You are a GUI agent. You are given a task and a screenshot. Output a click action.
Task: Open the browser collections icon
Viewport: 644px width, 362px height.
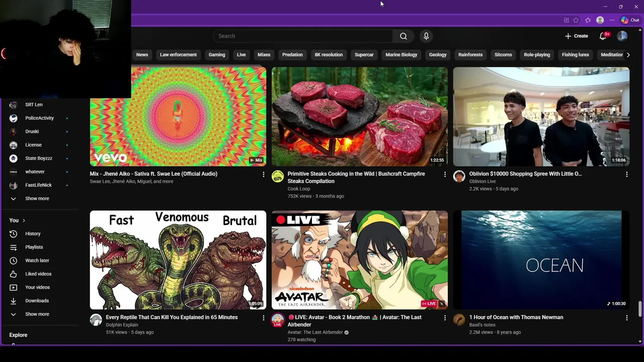(588, 20)
